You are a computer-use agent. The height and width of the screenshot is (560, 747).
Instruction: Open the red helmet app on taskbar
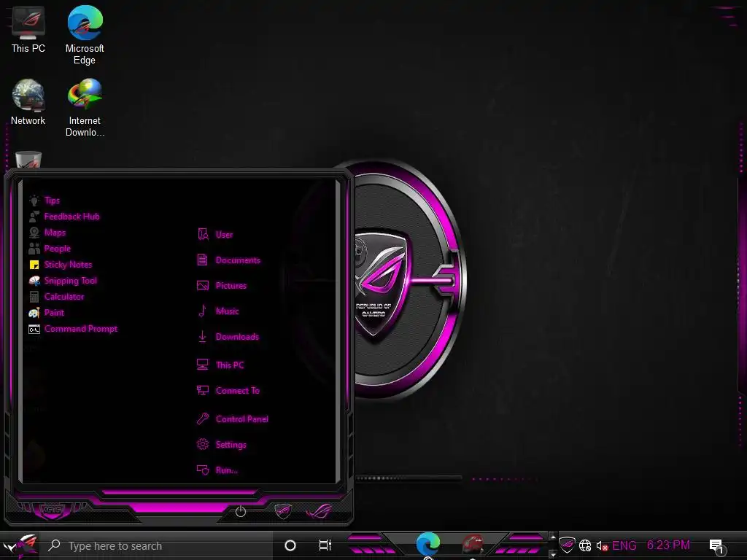click(x=472, y=544)
